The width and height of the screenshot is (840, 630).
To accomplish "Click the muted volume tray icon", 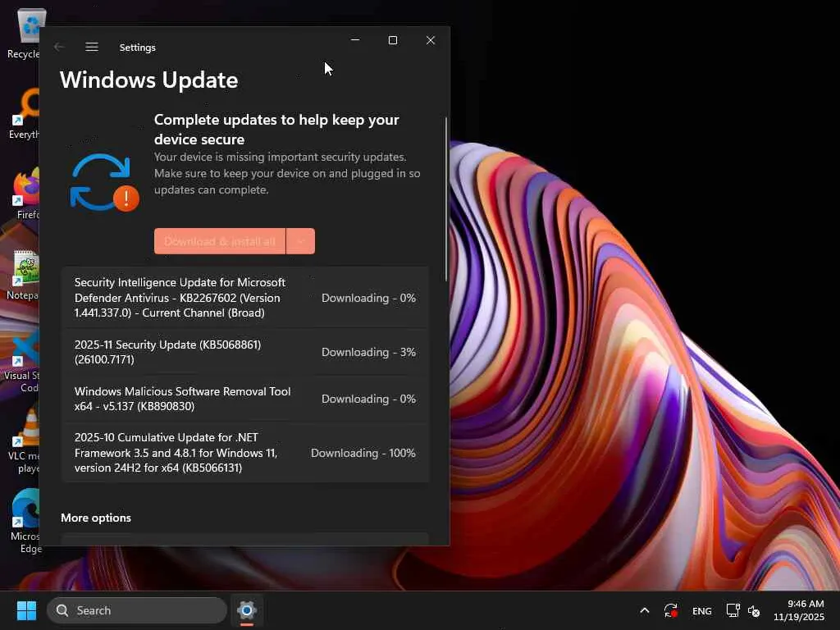I will (x=754, y=610).
